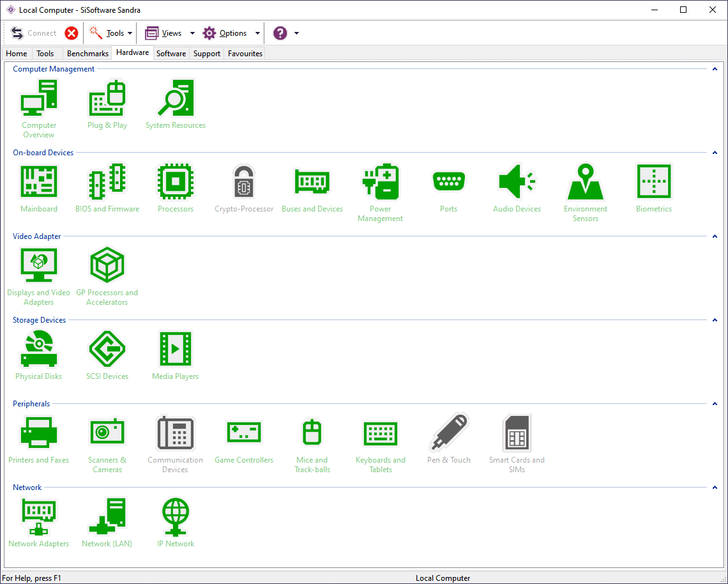Open the Biometrics module
Viewport: 728px width, 584px height.
(x=654, y=187)
